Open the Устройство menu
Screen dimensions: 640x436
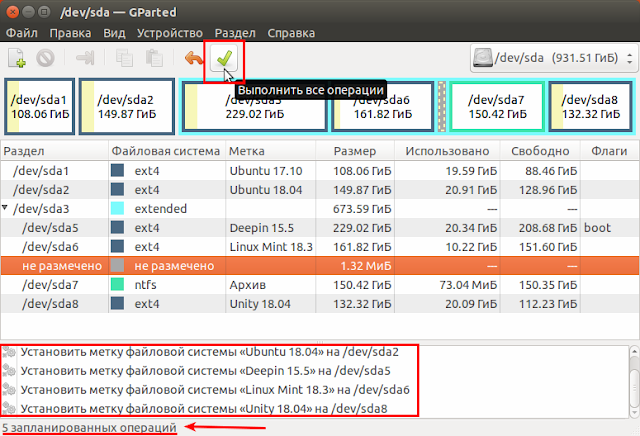click(170, 33)
